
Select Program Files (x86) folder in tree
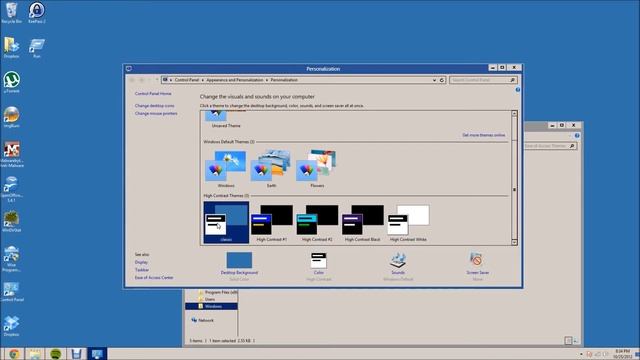point(218,292)
